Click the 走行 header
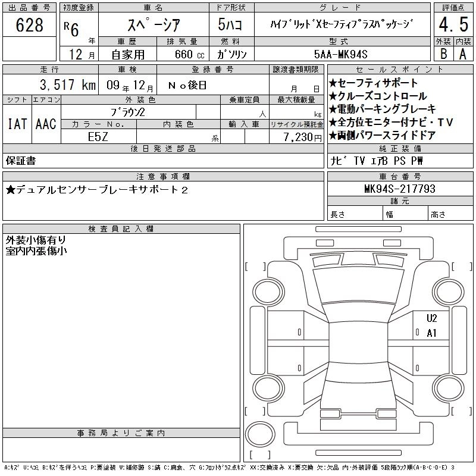476x476 pixels. pyautogui.click(x=49, y=70)
